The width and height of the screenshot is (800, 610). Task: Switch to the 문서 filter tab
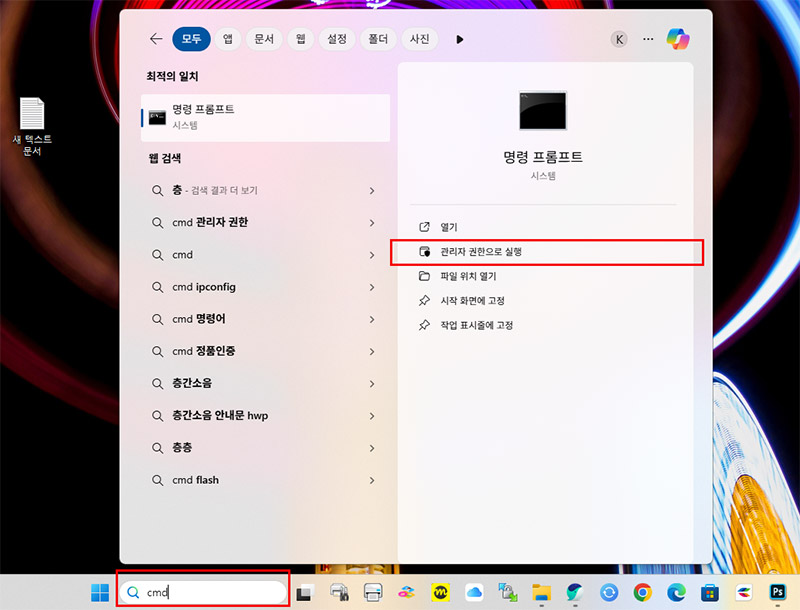pyautogui.click(x=264, y=39)
